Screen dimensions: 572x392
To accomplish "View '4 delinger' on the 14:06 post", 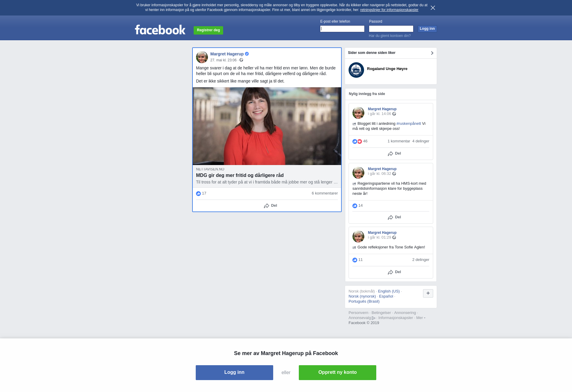I will tap(421, 141).
